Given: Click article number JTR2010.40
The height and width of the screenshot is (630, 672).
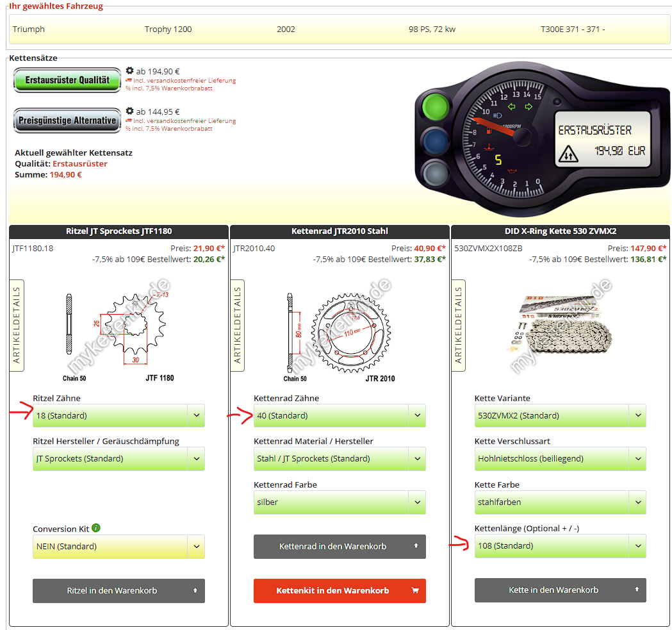Looking at the screenshot, I should click(x=254, y=248).
